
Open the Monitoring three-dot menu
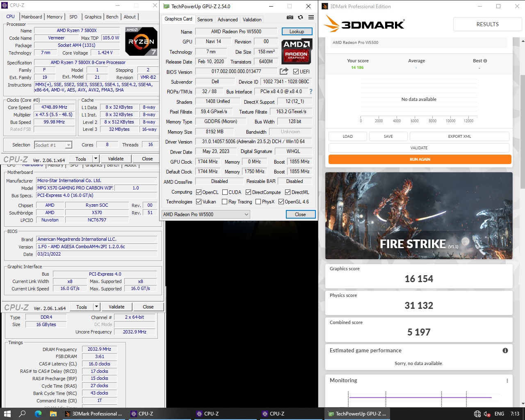point(507,381)
